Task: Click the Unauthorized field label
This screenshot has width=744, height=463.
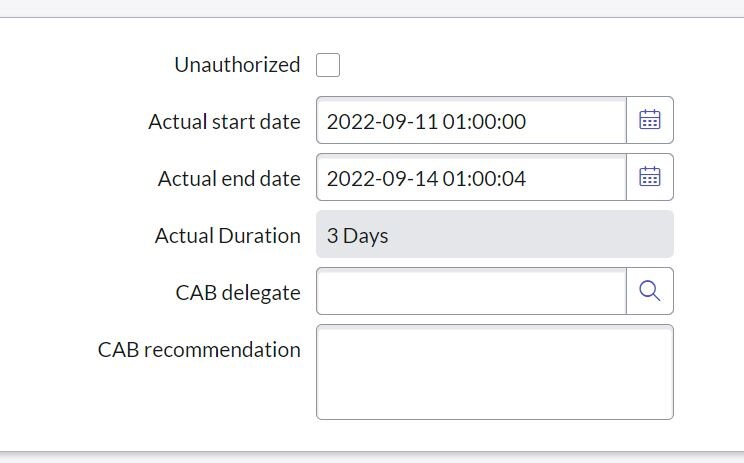Action: [x=237, y=65]
